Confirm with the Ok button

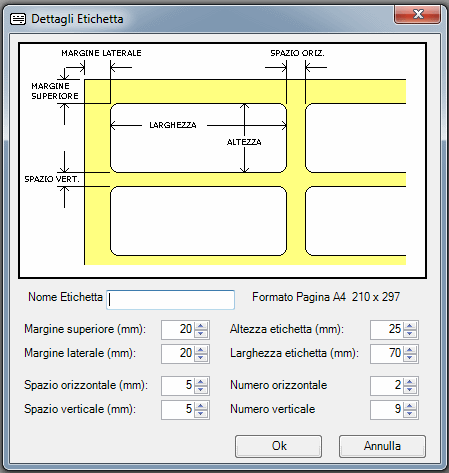point(278,446)
